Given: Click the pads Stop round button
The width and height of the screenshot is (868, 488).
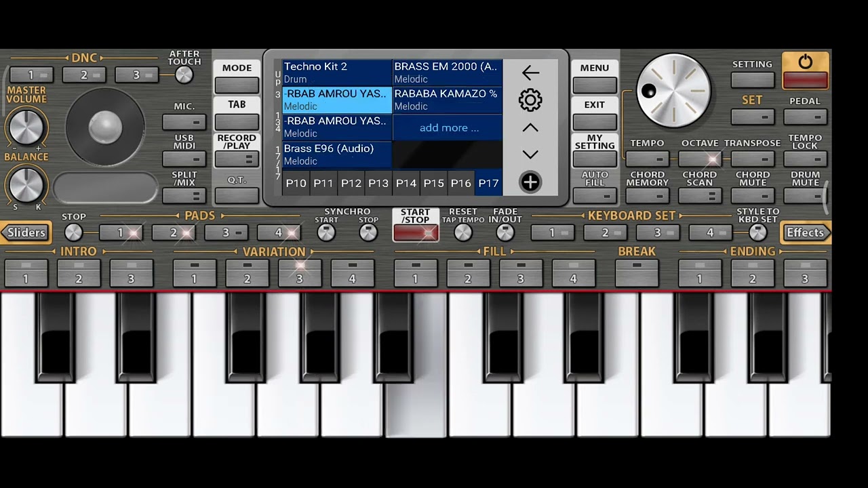Looking at the screenshot, I should pyautogui.click(x=73, y=232).
